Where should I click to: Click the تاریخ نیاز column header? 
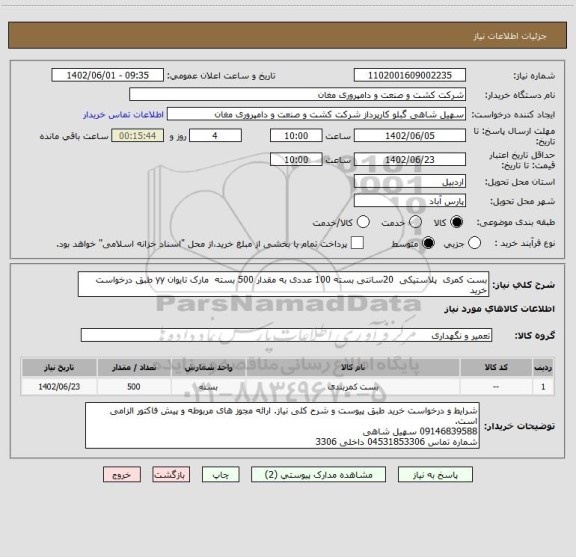tap(59, 368)
